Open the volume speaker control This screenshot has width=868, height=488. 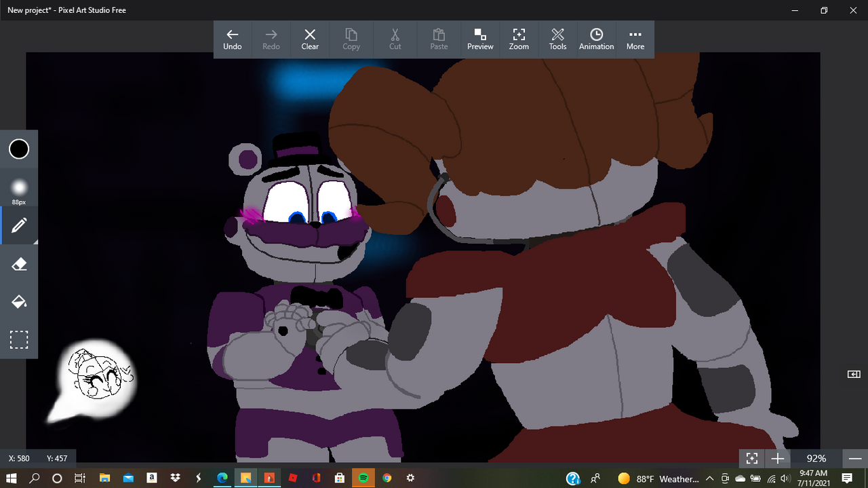785,478
